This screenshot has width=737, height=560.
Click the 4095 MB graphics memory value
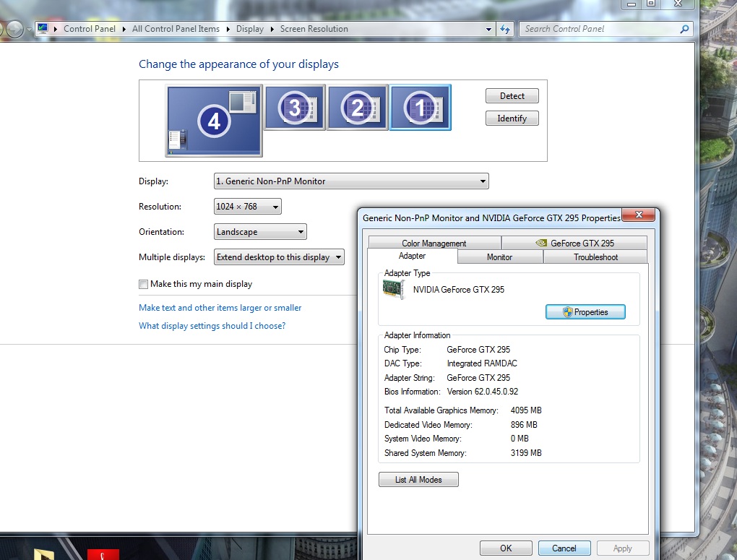[526, 410]
